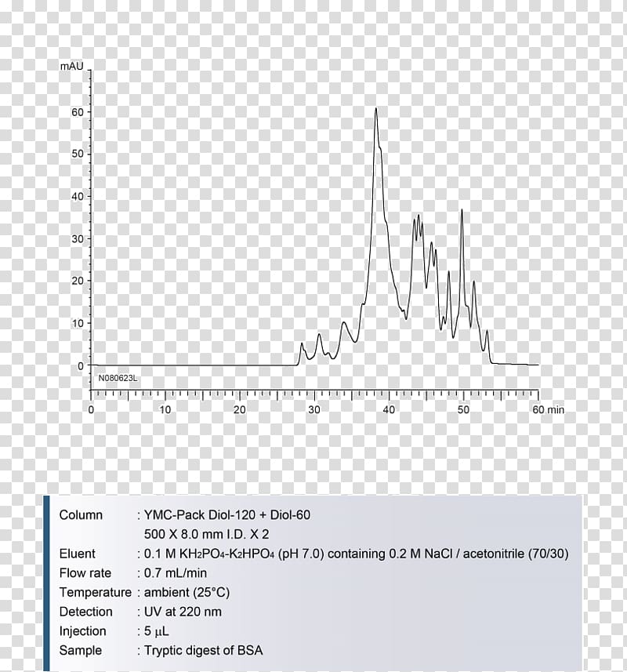The width and height of the screenshot is (627, 672).
Task: Click the sample text Tryptic digest of BSA
Action: point(204,650)
